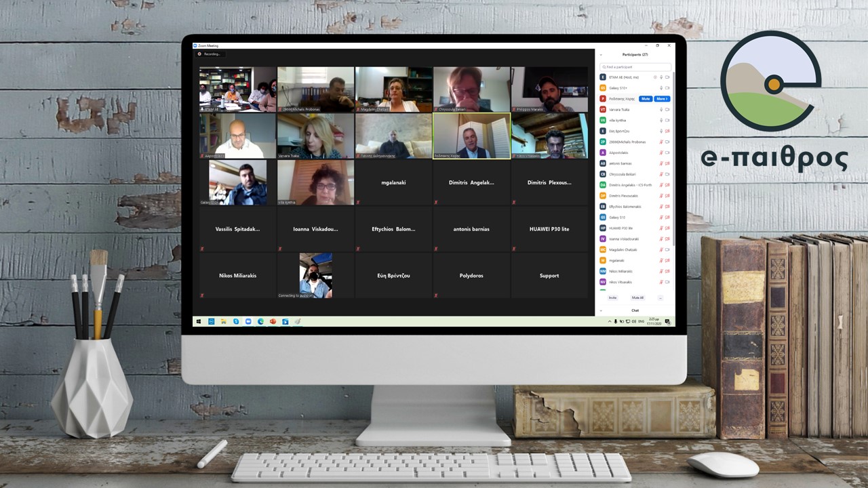Click the ENG language indicator

[x=641, y=321]
